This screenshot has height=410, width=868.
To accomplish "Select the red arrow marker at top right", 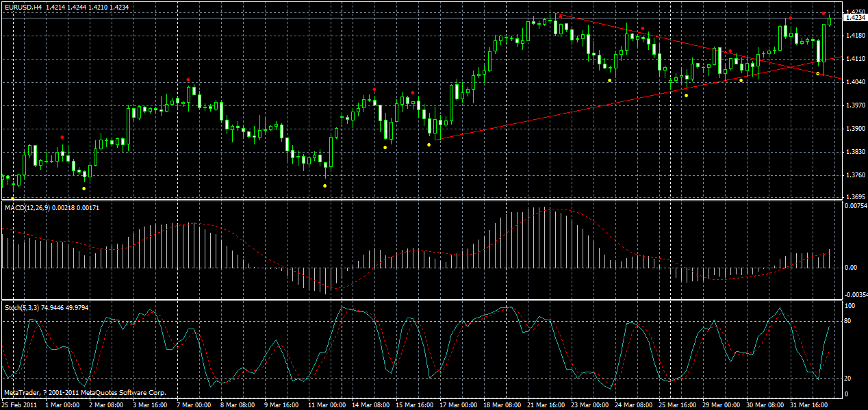I will [824, 13].
